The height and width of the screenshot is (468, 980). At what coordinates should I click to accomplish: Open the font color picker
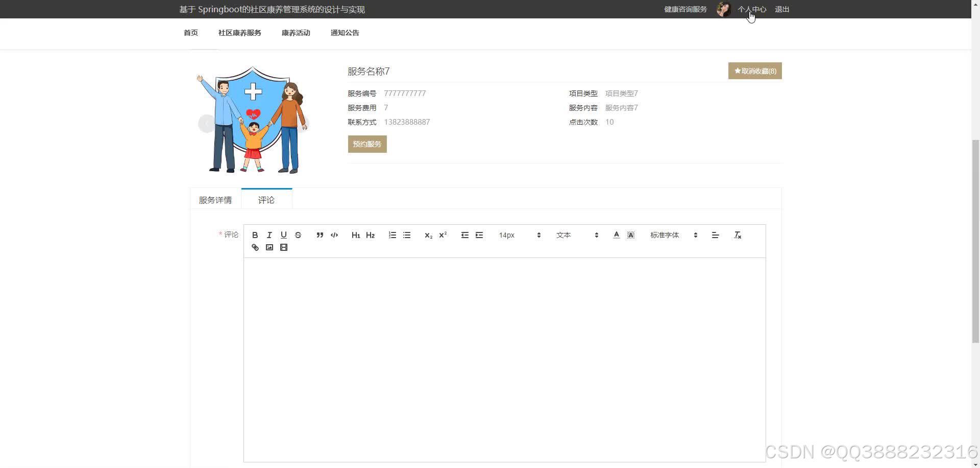click(616, 235)
